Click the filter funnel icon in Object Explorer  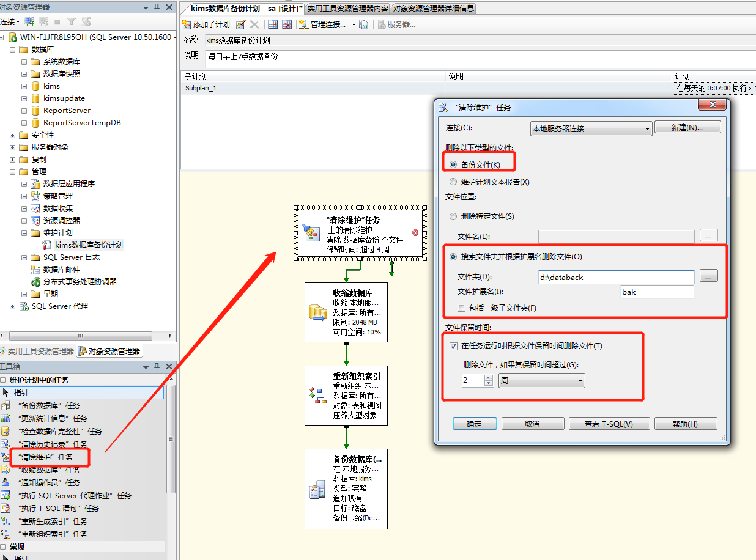(72, 21)
